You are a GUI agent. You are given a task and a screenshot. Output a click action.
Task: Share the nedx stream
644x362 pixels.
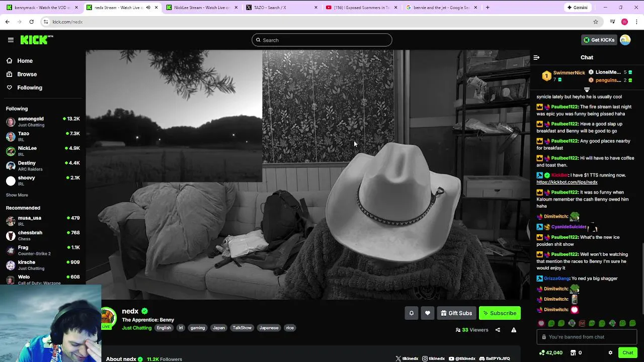click(x=498, y=330)
